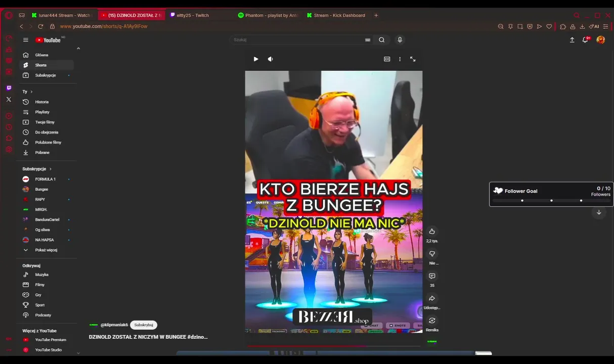Screen dimensions: 614x364
Task: Start voice search with the microphone
Action: [x=400, y=40]
